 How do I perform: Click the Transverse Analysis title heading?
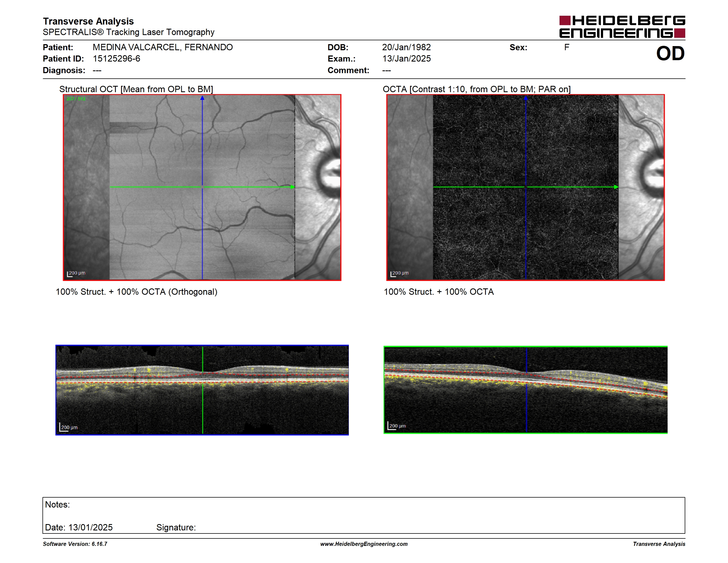tap(88, 21)
